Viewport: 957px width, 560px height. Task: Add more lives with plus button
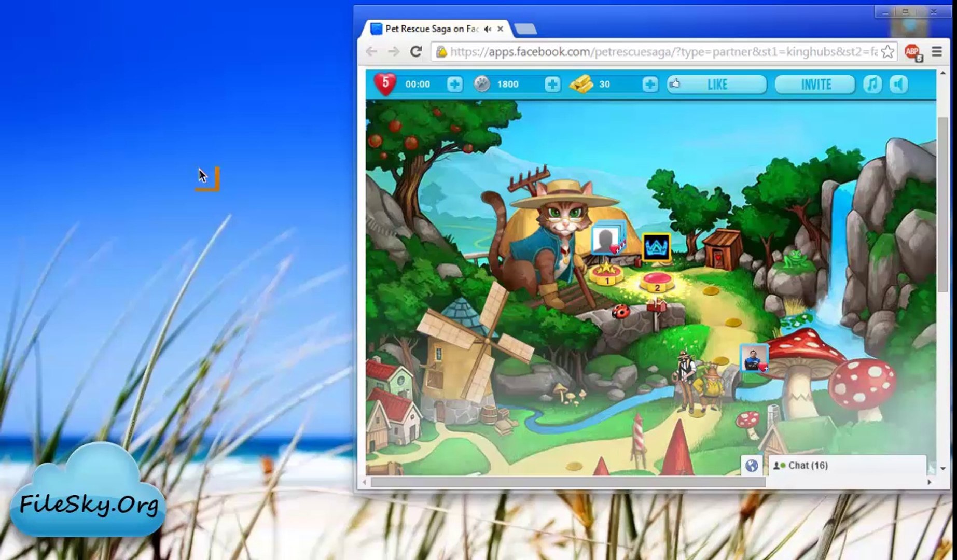coord(454,84)
